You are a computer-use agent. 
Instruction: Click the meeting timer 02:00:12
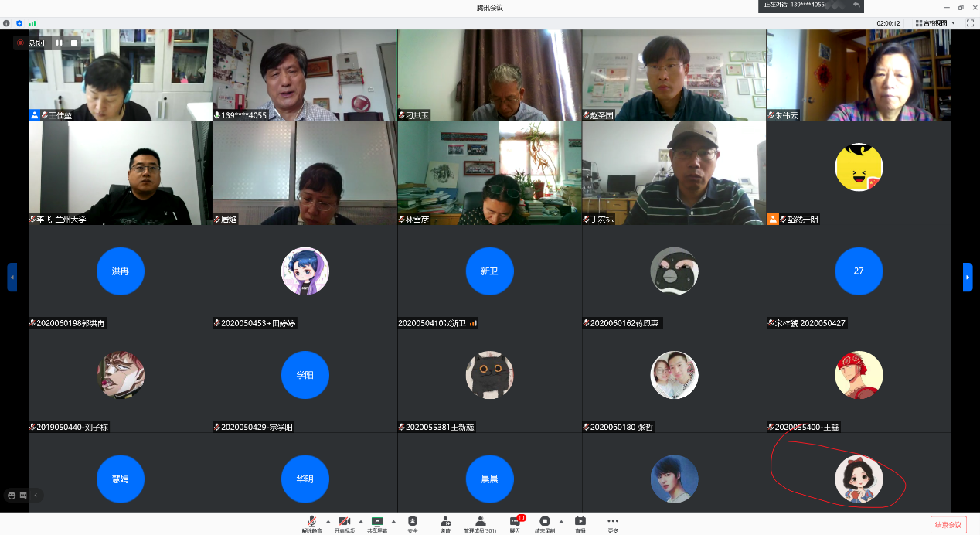(888, 23)
